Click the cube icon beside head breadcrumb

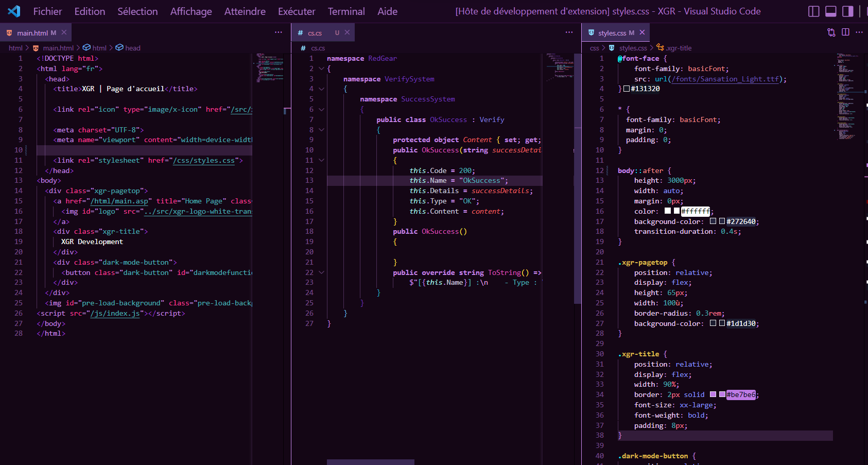click(x=119, y=47)
